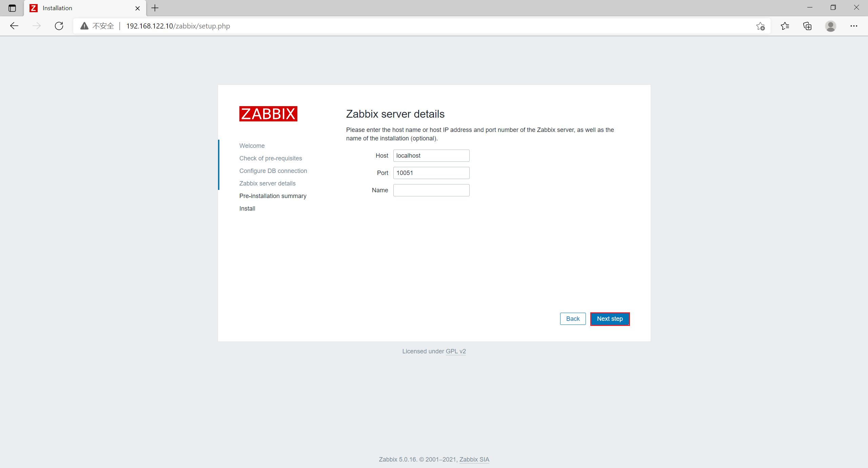Screen dimensions: 868x468
Task: Click the ZABBIX logo
Action: (x=268, y=114)
